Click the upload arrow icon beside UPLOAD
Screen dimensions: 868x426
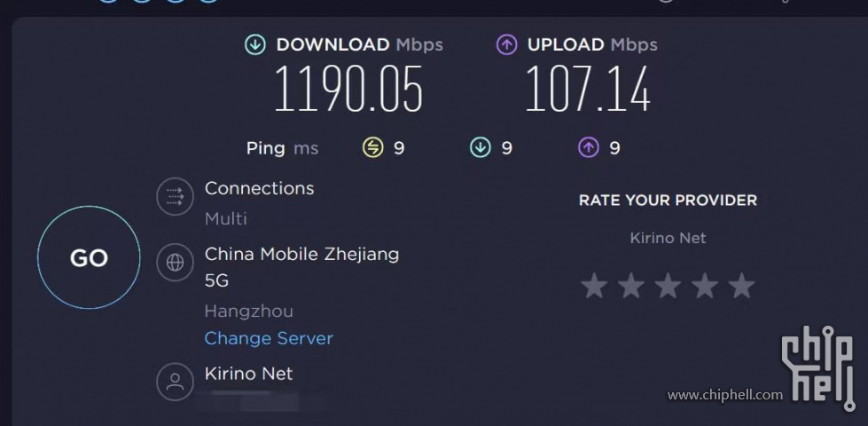pos(506,45)
